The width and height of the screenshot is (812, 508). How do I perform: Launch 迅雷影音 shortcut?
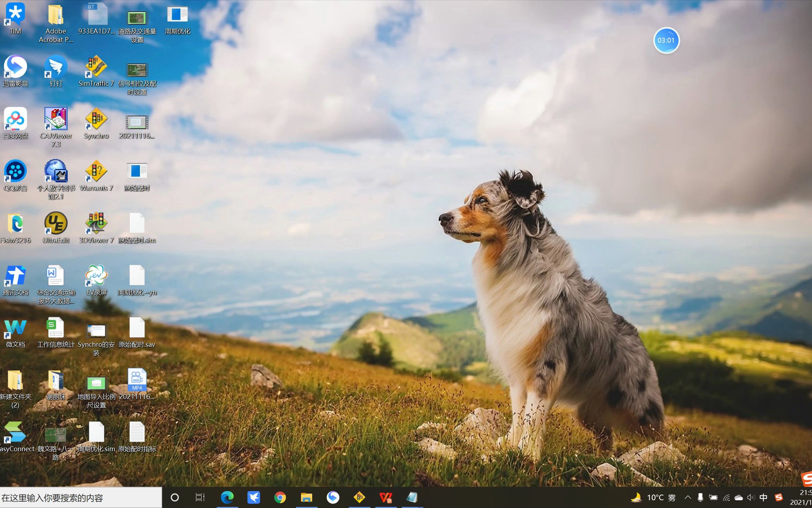(15, 71)
